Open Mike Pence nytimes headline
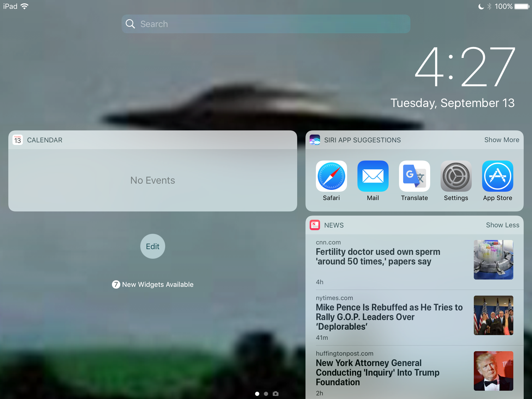This screenshot has width=532, height=399. (x=389, y=317)
